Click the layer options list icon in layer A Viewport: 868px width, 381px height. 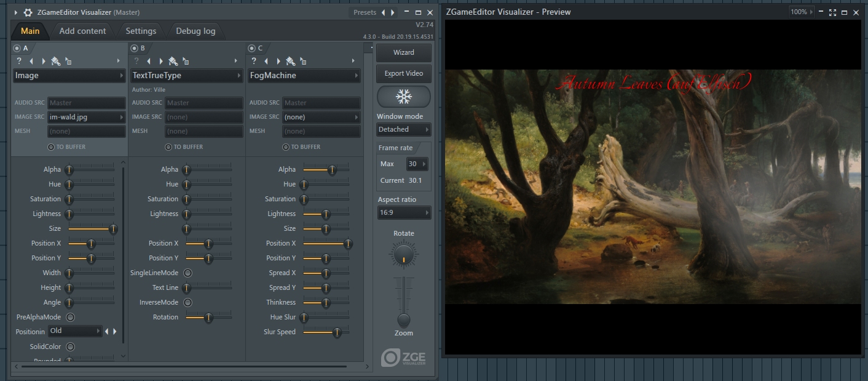(x=68, y=62)
